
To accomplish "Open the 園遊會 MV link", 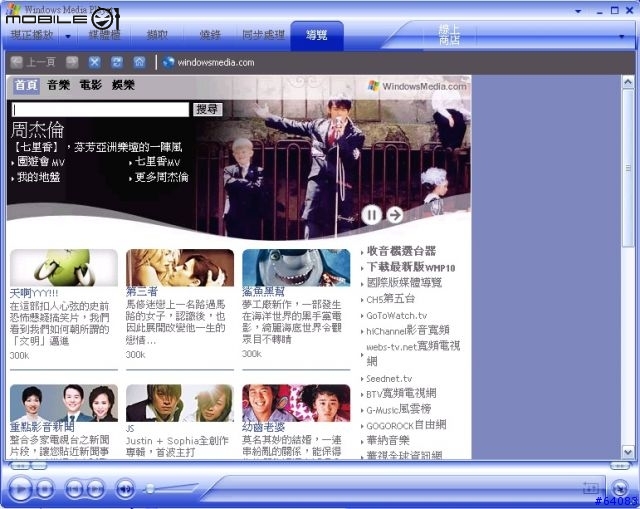I will pos(41,162).
